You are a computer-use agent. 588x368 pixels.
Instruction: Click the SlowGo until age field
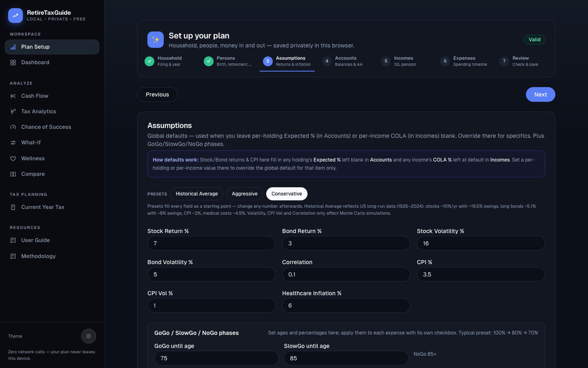click(346, 358)
